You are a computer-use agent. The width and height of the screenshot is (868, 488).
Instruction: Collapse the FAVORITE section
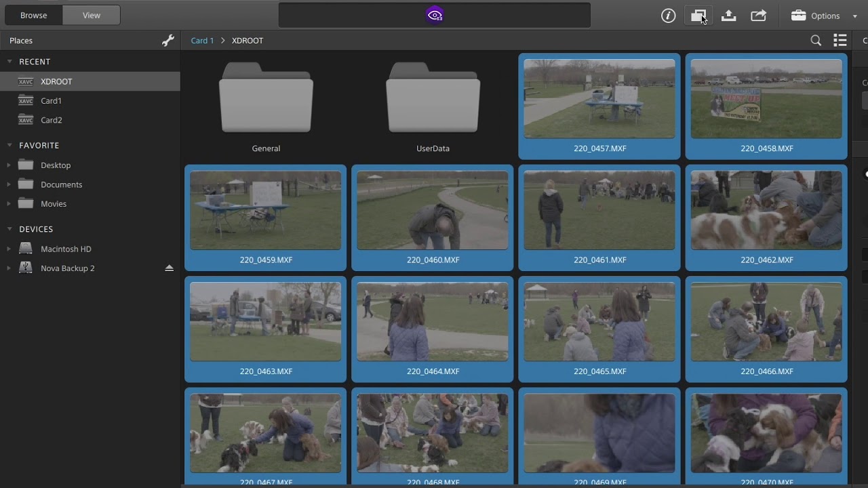click(x=9, y=145)
